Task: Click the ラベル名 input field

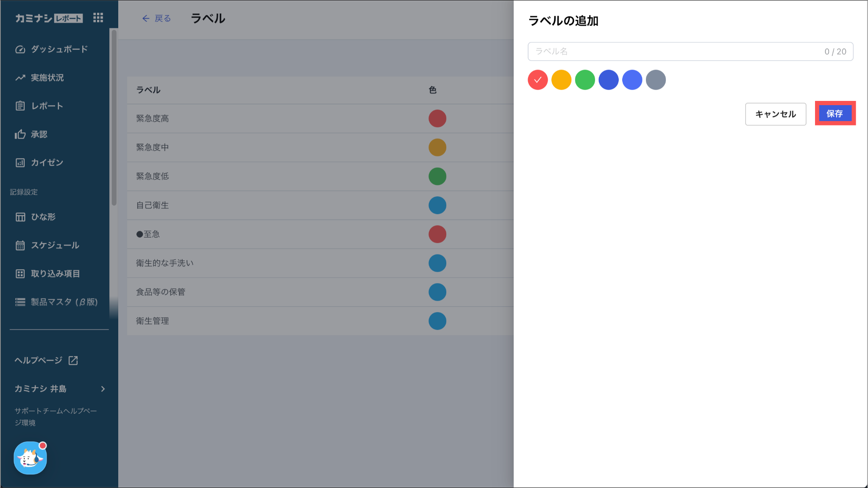Action: [x=677, y=51]
